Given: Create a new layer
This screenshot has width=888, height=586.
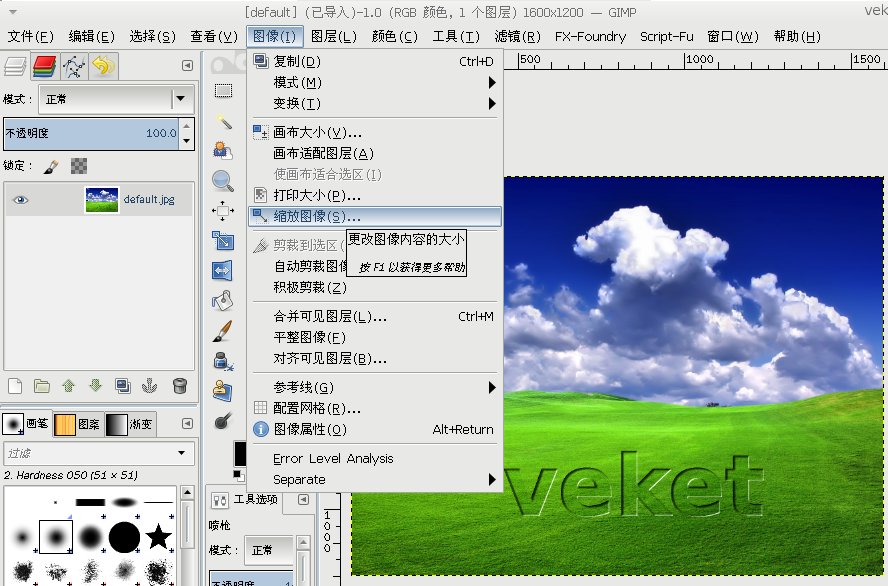Looking at the screenshot, I should [15, 386].
